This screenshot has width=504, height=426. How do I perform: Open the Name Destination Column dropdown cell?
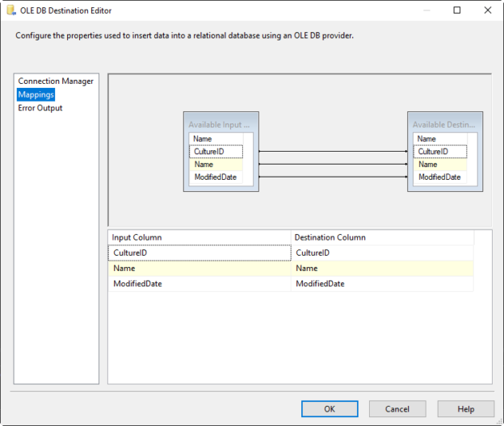(382, 269)
